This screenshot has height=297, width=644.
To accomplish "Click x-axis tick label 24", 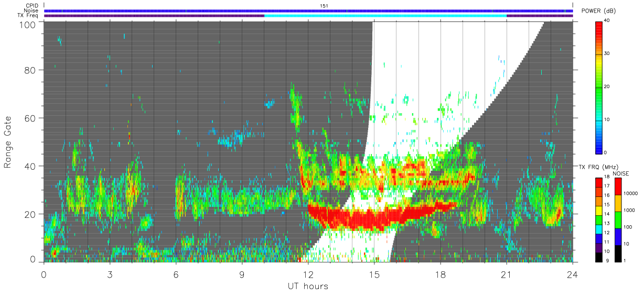I will pos(572,274).
